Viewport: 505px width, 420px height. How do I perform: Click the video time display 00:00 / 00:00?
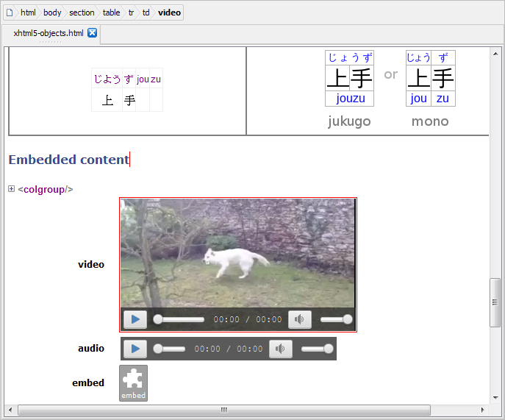point(248,319)
